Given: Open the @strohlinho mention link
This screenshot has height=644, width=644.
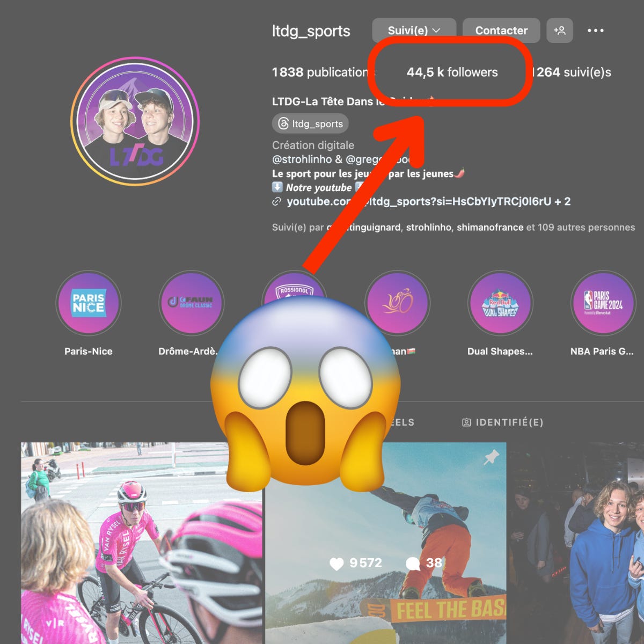Looking at the screenshot, I should coord(302,159).
